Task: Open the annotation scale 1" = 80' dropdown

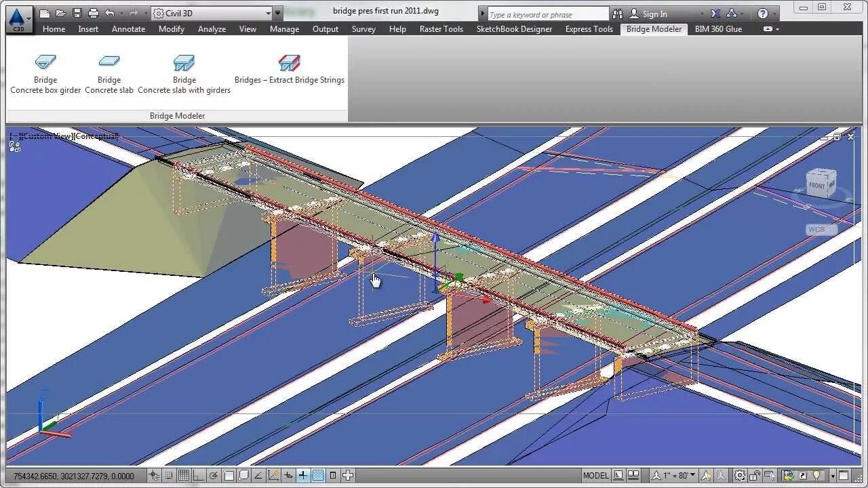Action: click(x=675, y=476)
